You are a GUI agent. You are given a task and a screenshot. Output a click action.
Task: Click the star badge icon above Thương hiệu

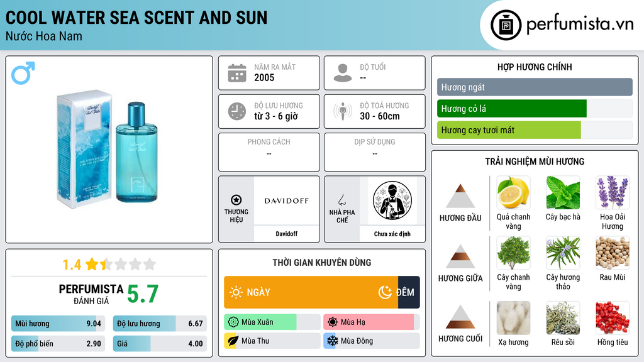tap(236, 200)
